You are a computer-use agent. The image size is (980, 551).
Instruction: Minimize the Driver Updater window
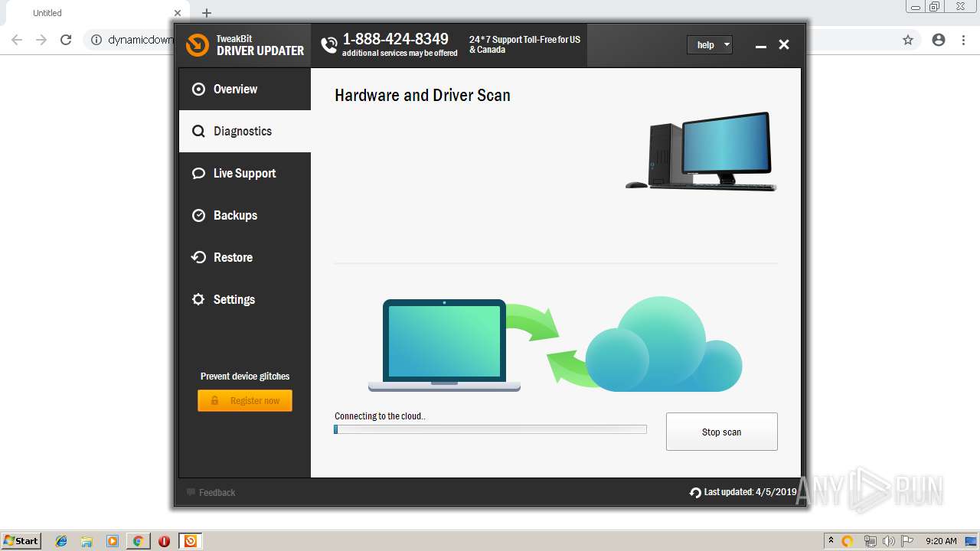[x=760, y=45]
